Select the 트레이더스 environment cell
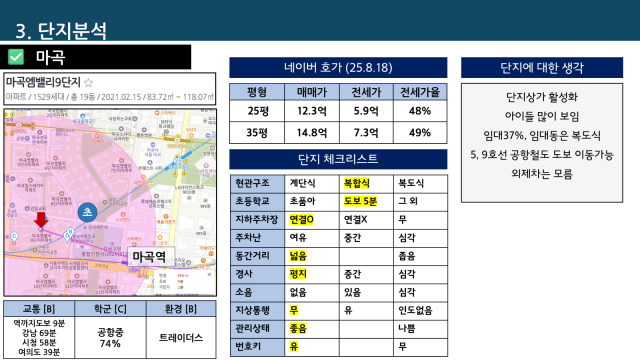The height and width of the screenshot is (360, 640). (181, 338)
